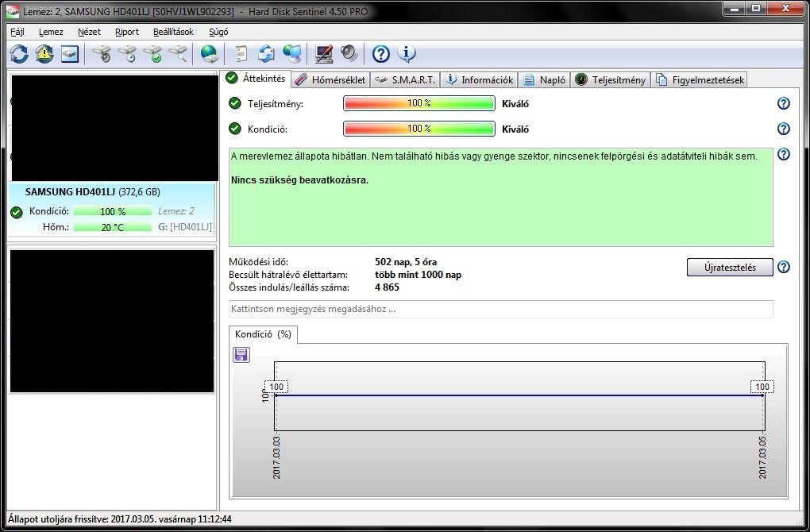Image resolution: width=810 pixels, height=532 pixels.
Task: Click the status bar Állapot utoljára frissítve text
Action: tap(120, 519)
